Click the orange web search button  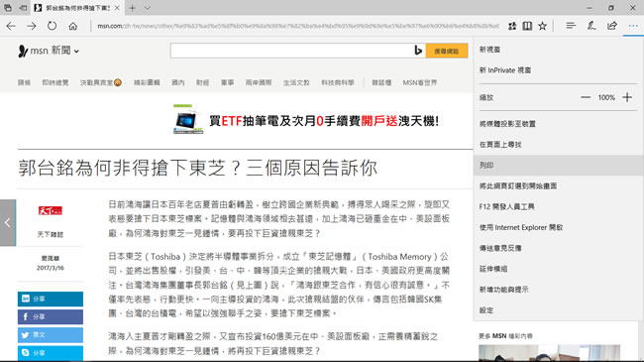click(447, 51)
